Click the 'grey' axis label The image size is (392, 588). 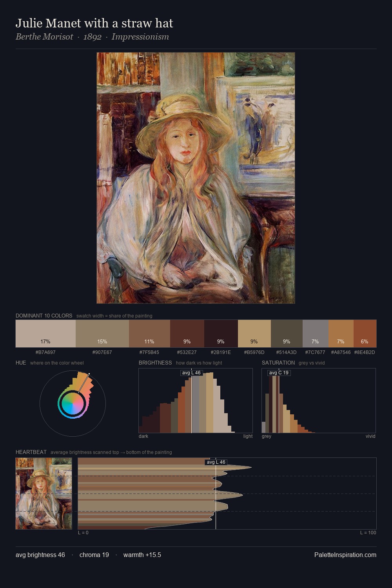267,436
